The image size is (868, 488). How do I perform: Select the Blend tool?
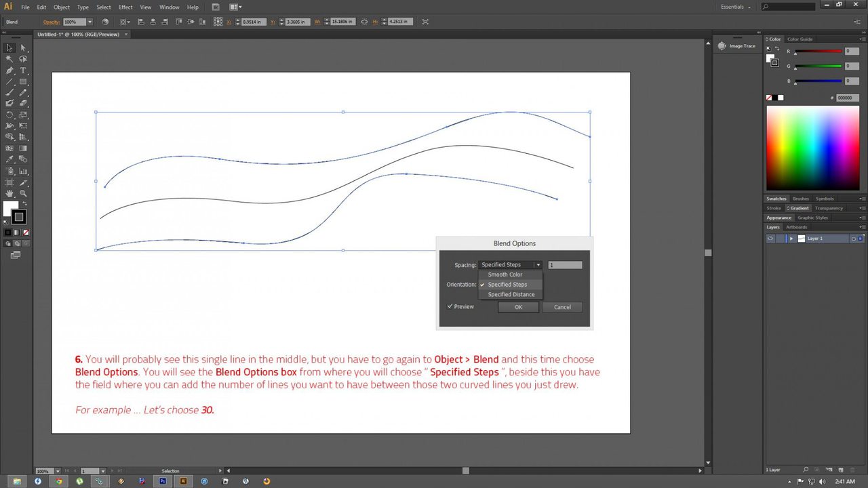23,160
